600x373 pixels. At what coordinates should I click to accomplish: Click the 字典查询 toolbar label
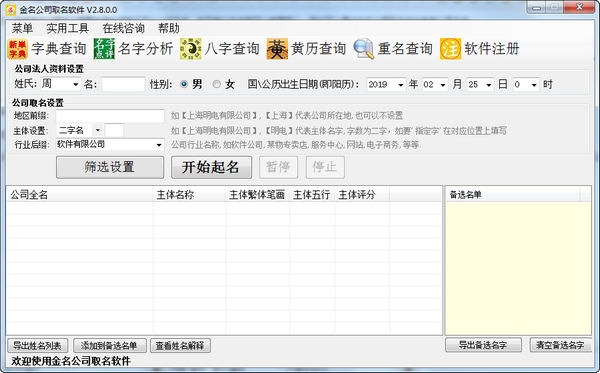tap(59, 49)
